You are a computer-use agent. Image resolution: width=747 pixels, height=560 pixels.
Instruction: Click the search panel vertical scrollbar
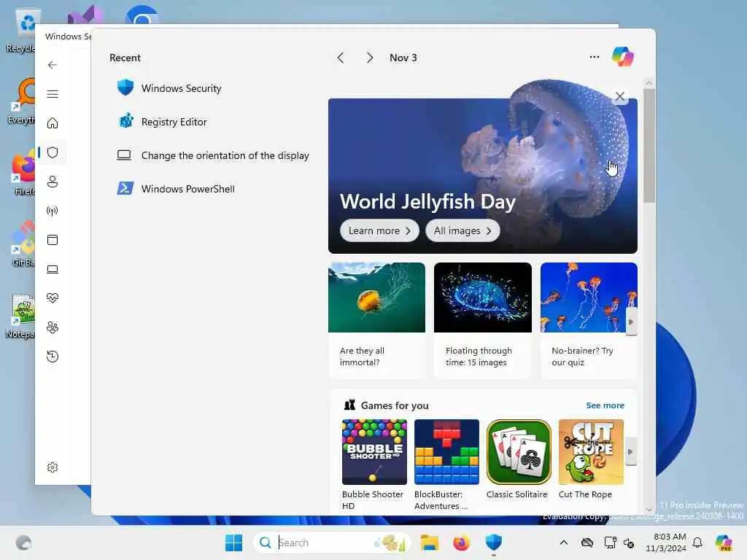649,146
